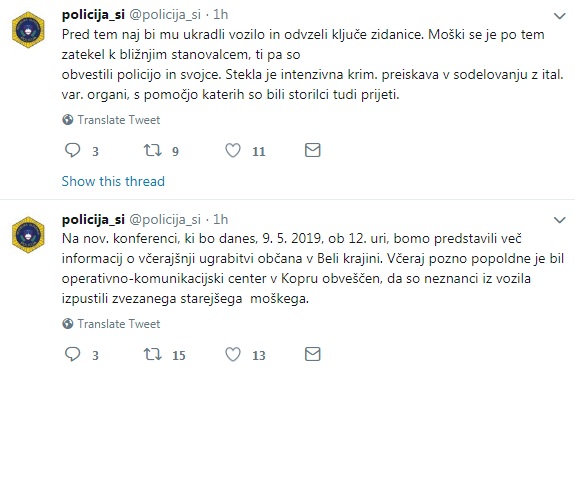Click Show this thread link

coord(113,181)
